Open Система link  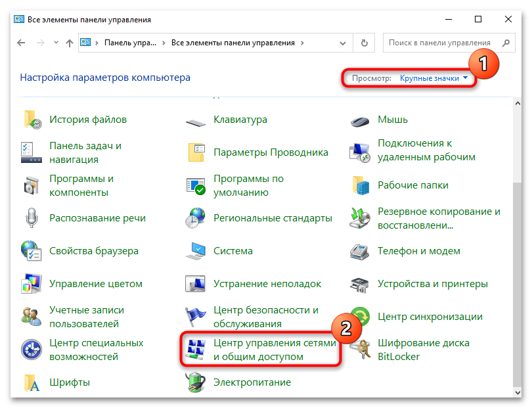pos(233,251)
